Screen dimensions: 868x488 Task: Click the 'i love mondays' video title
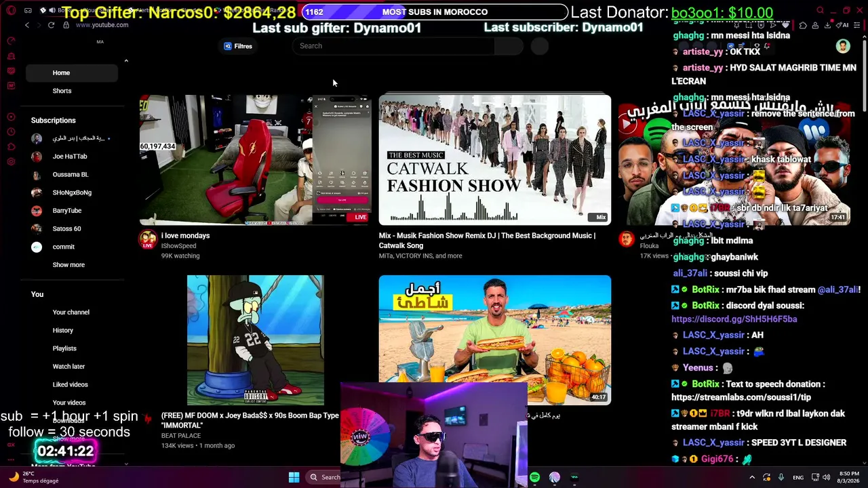(x=185, y=236)
